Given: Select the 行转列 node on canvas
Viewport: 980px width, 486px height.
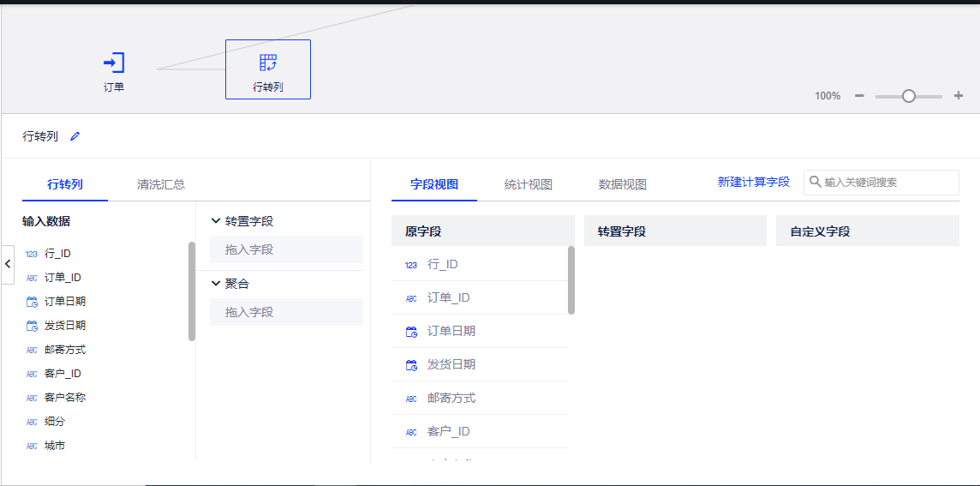Looking at the screenshot, I should [268, 69].
